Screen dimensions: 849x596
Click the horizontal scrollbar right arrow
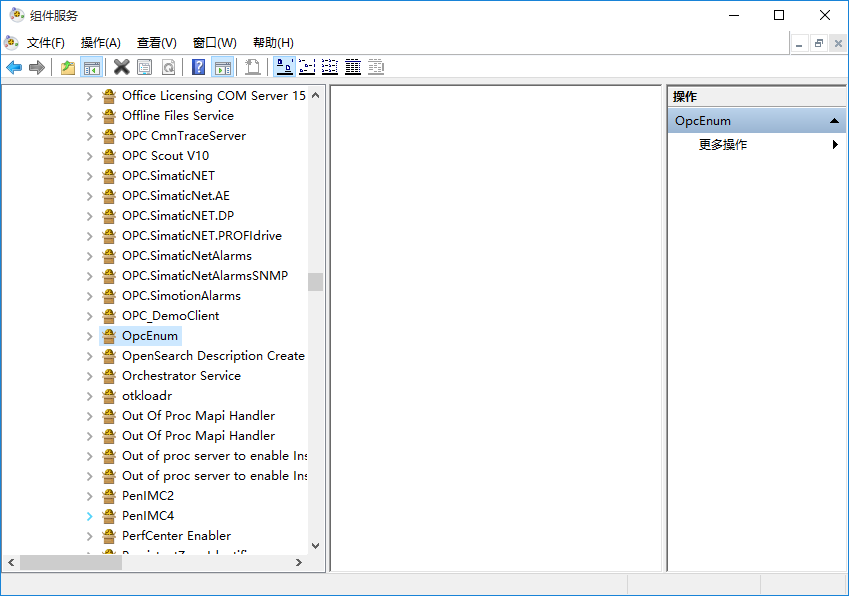pyautogui.click(x=298, y=563)
